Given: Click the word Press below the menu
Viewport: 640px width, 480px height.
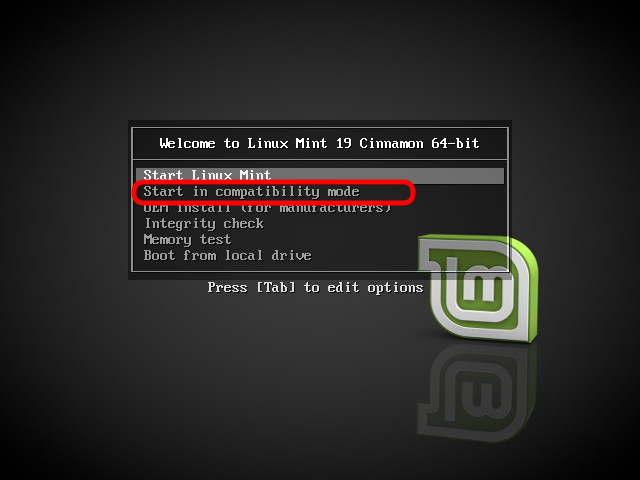Looking at the screenshot, I should coord(227,287).
